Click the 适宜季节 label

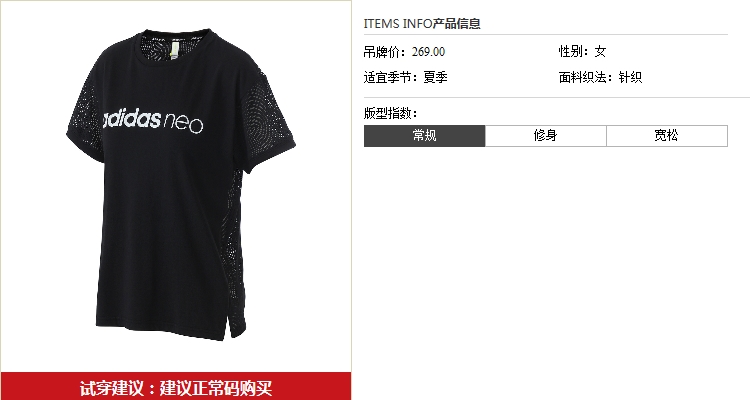point(390,77)
